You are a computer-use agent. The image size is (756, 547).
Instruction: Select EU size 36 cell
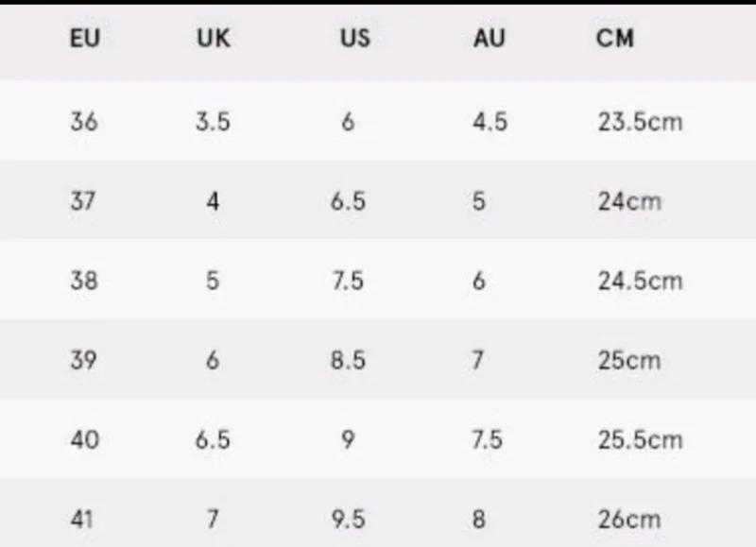tap(84, 121)
